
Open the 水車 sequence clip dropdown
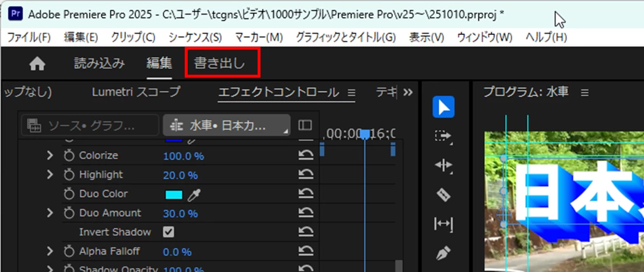click(227, 125)
